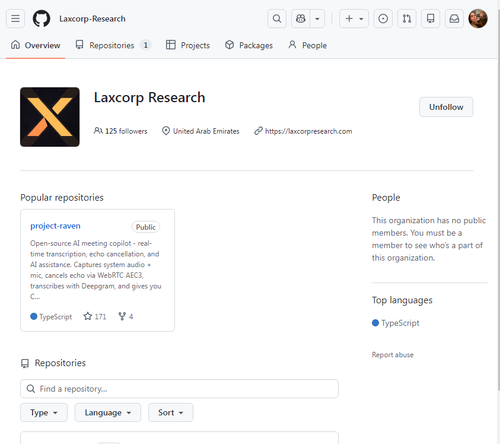Click the repositories count badge 1
This screenshot has height=444, width=500.
[x=145, y=45]
